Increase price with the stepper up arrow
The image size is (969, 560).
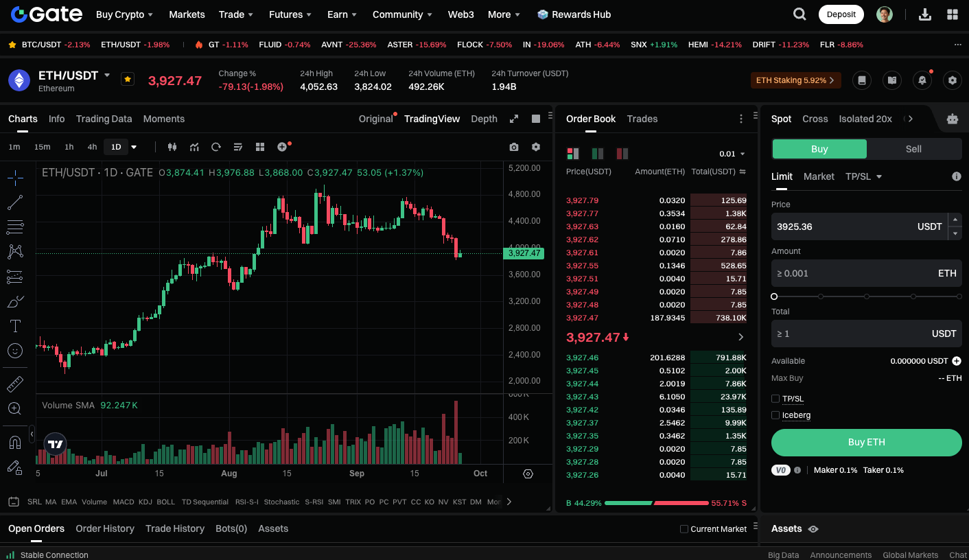point(955,220)
